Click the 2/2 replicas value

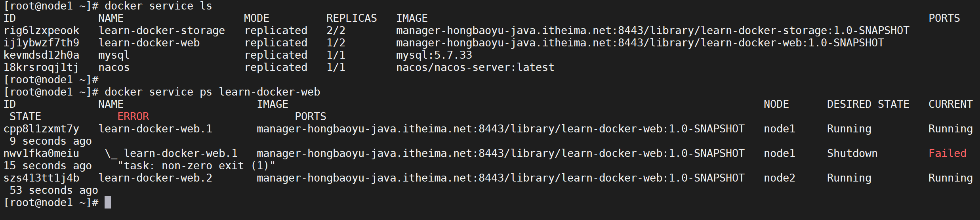336,31
